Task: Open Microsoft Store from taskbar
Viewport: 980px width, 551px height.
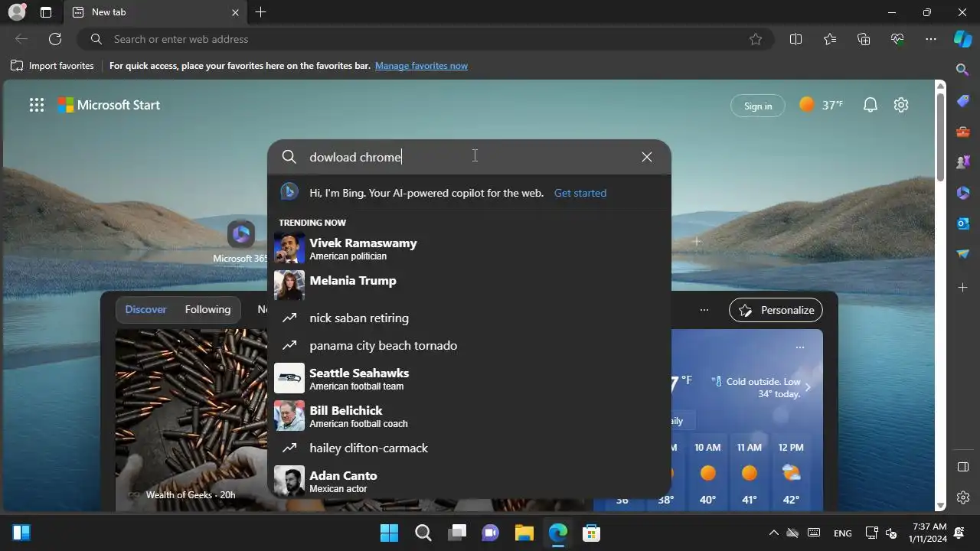Action: pyautogui.click(x=590, y=533)
